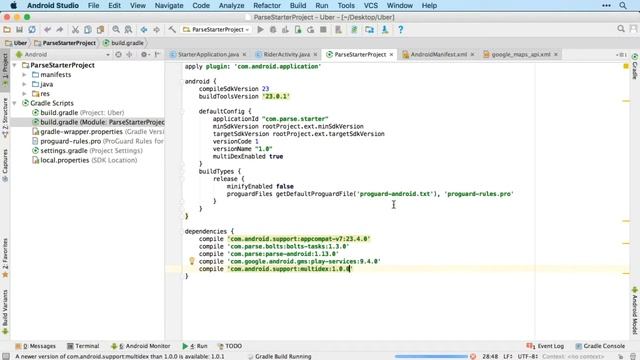Click the Find magnifier icon
Screen dimensions: 640x360
(x=116, y=29)
